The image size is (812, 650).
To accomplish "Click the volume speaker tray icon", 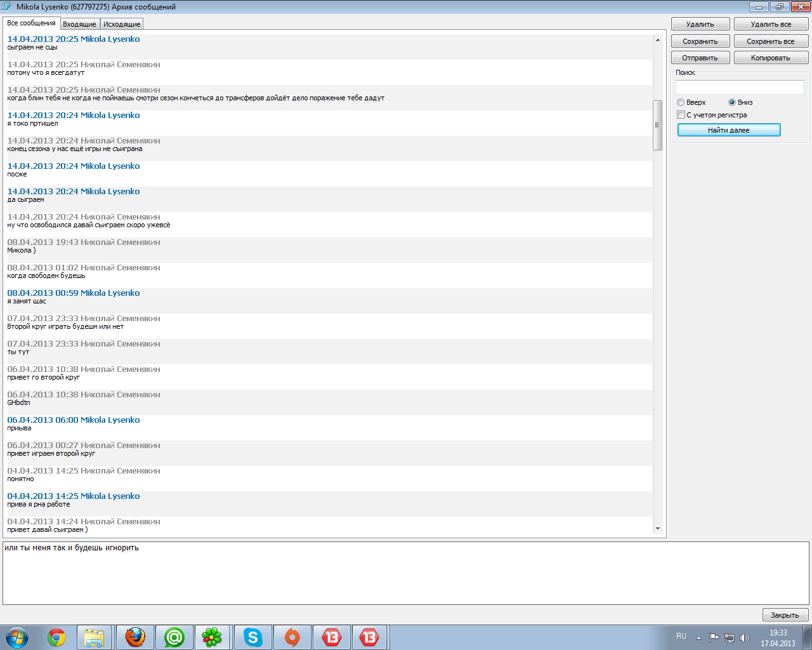I will (745, 638).
